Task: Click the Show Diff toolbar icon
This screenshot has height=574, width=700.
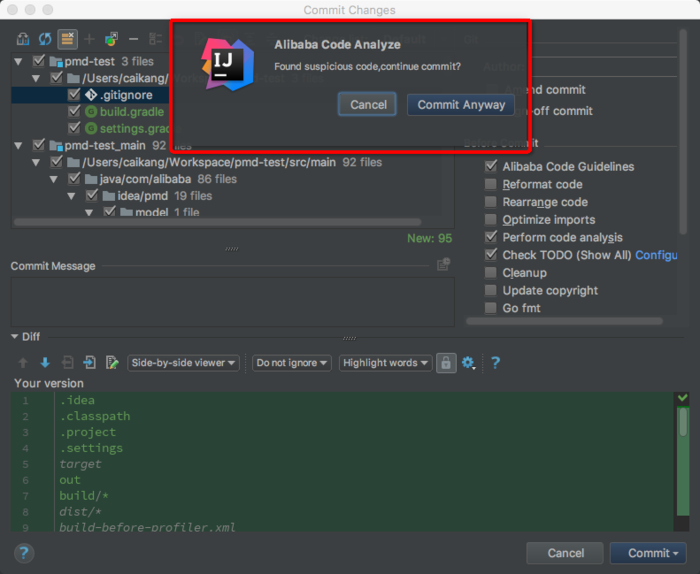Action: (23, 39)
